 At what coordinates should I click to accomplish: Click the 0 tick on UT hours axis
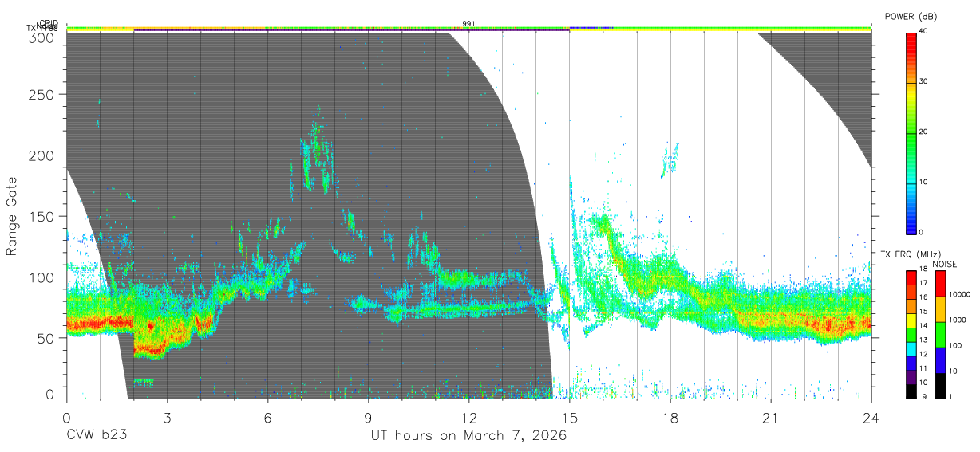66,418
